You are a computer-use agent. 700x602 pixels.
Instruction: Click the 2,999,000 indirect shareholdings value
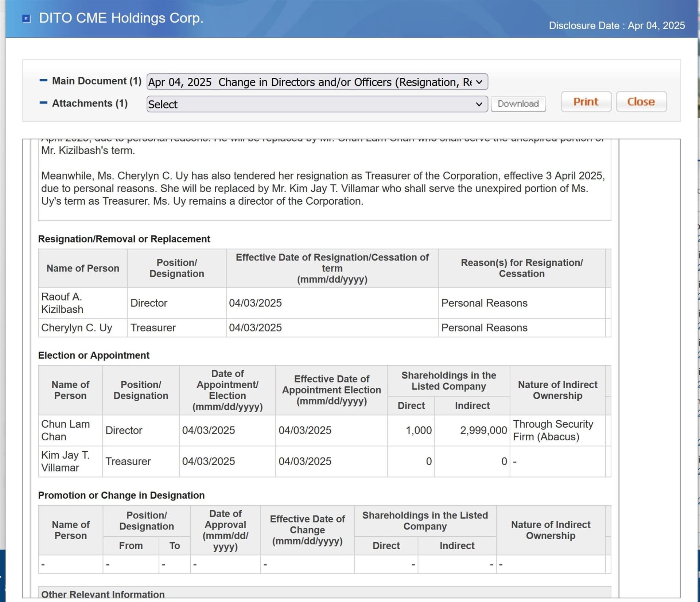point(483,431)
